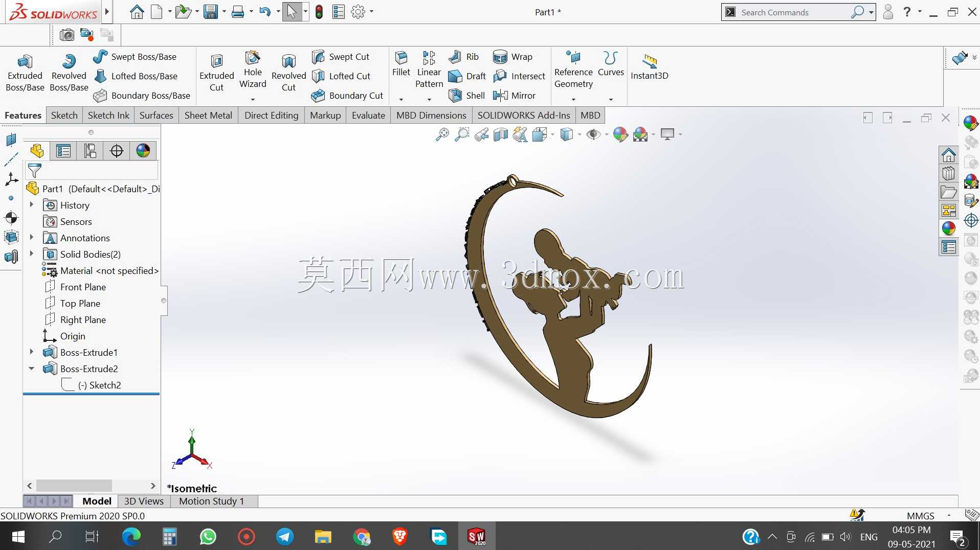Image resolution: width=980 pixels, height=550 pixels.
Task: Open the FeatureManager Design Tree tab
Action: tap(37, 151)
